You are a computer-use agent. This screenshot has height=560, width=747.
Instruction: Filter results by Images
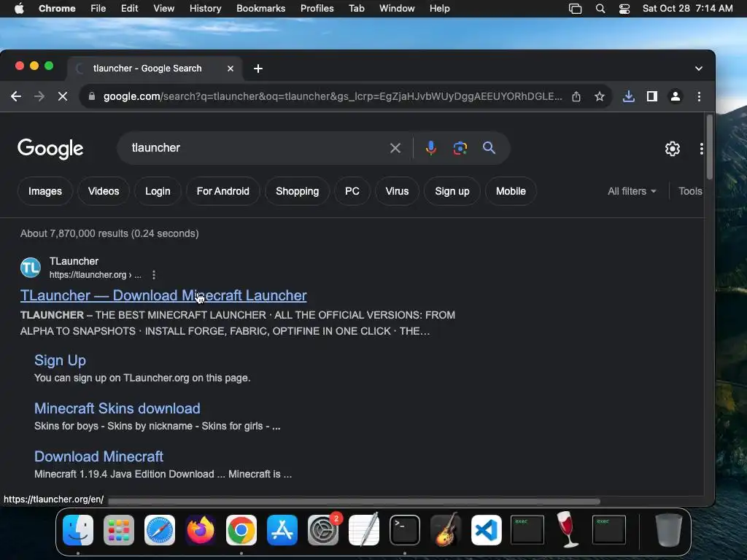coord(45,192)
